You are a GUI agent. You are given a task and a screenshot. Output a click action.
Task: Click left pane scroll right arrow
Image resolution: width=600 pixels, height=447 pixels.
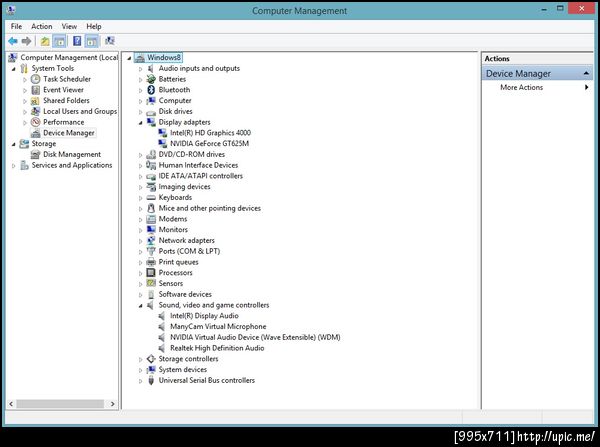(x=112, y=404)
